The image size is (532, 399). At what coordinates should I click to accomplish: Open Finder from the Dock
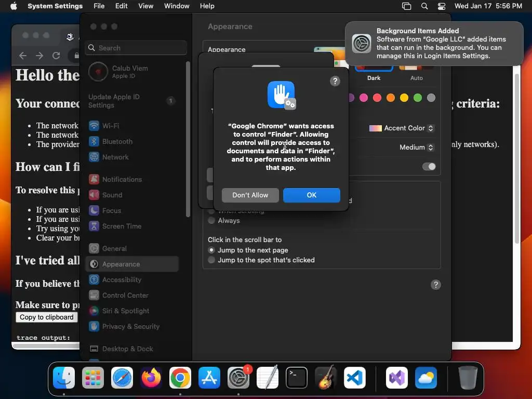click(x=64, y=378)
